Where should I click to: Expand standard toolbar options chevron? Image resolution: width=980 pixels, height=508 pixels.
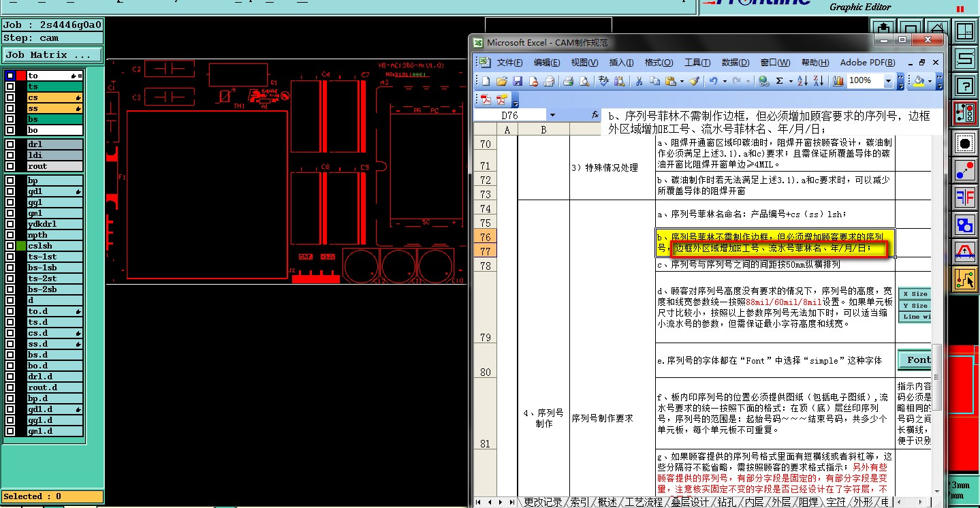tap(901, 81)
